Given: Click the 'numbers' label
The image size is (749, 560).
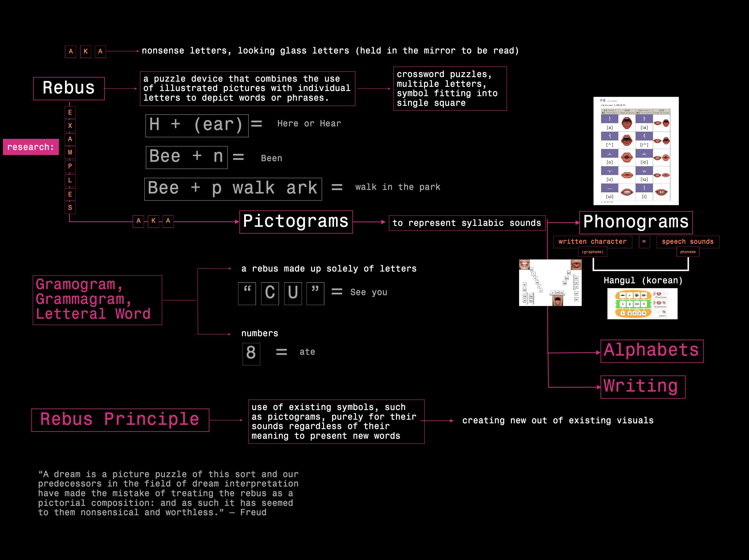Looking at the screenshot, I should coord(260,334).
